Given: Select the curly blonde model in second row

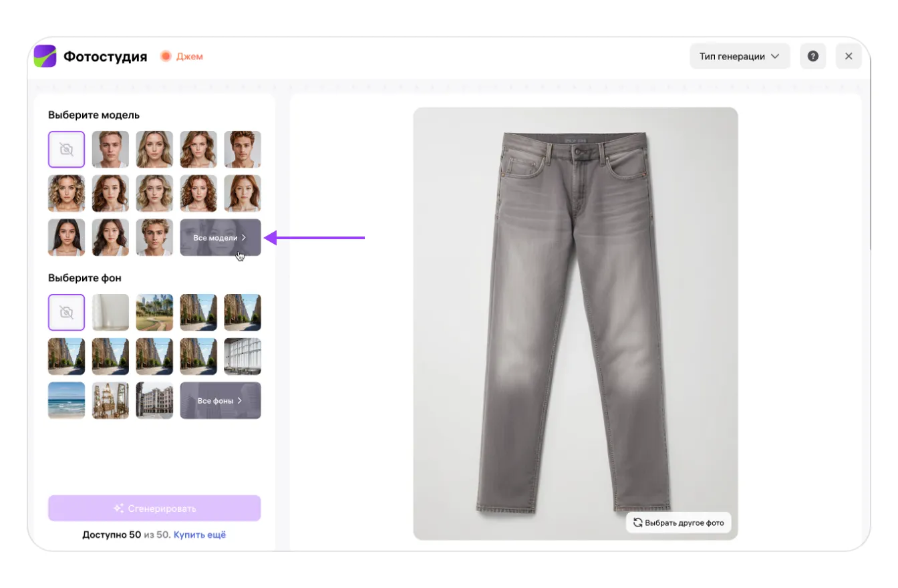Looking at the screenshot, I should 66,193.
